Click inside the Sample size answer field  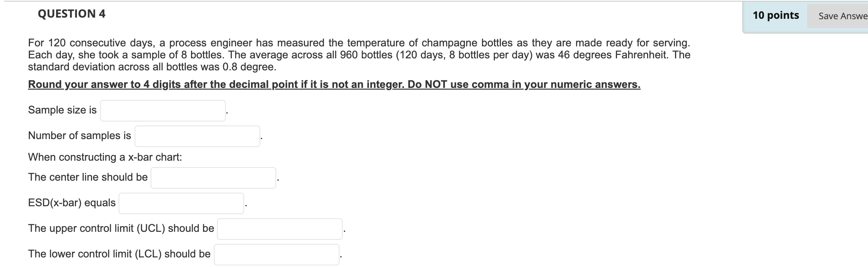coord(162,110)
